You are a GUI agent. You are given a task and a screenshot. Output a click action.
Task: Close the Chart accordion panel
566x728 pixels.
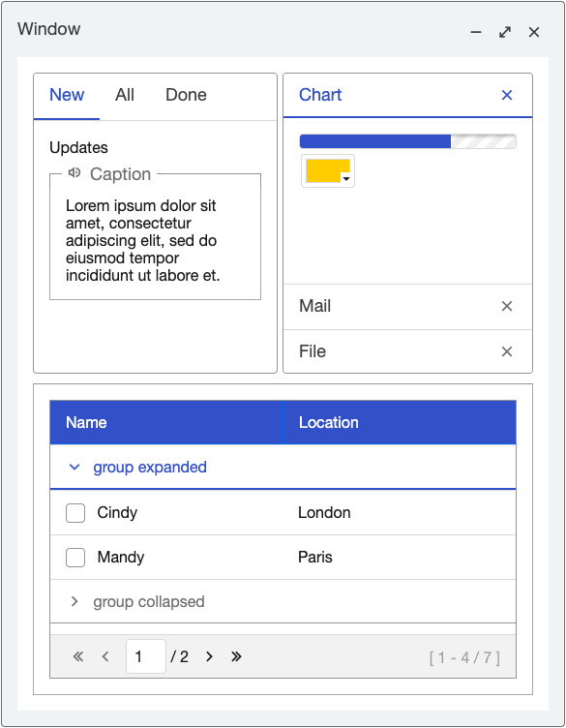(x=507, y=95)
